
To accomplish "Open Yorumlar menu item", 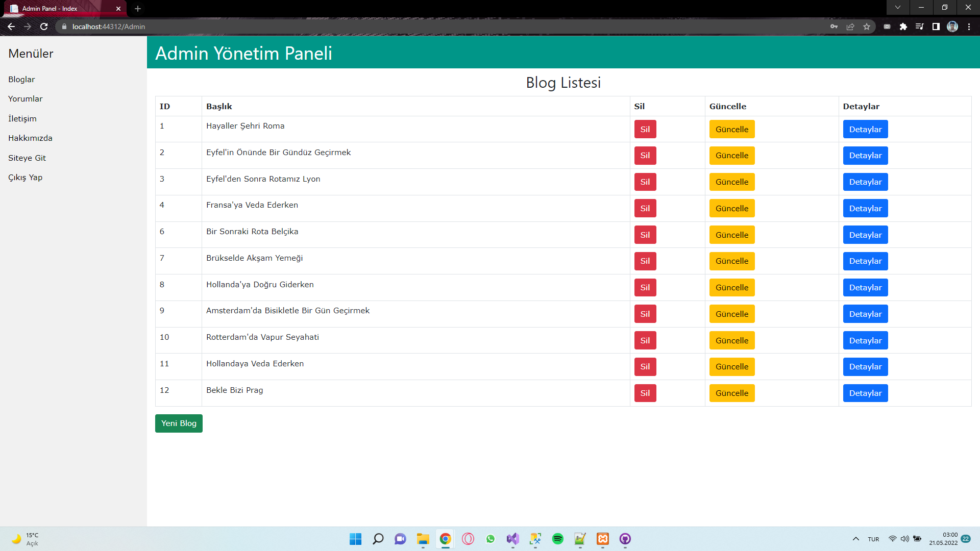I will tap(26, 99).
